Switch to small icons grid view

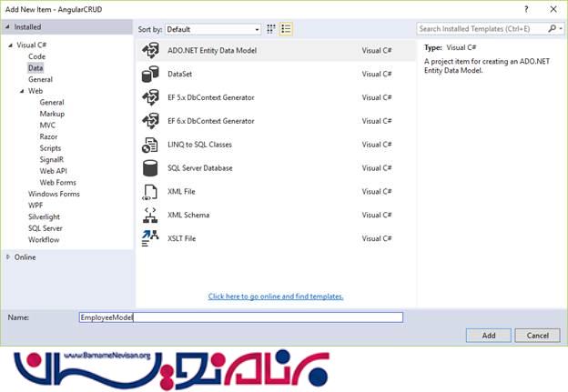271,29
